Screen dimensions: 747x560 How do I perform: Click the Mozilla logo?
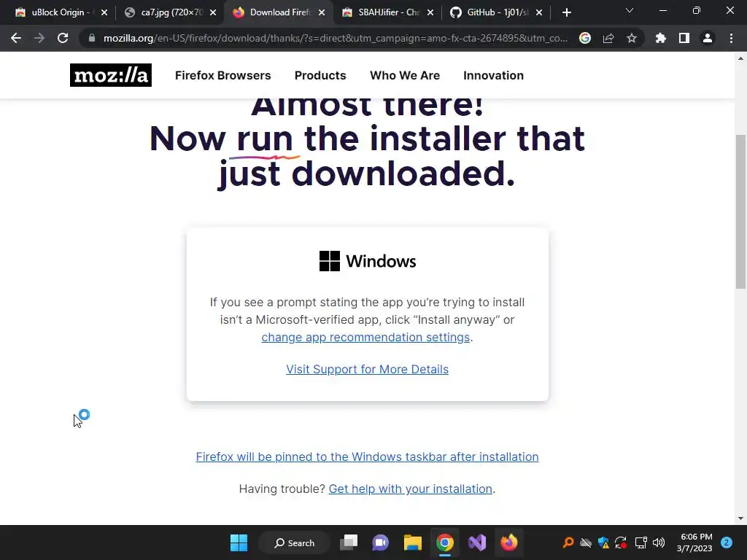(111, 75)
